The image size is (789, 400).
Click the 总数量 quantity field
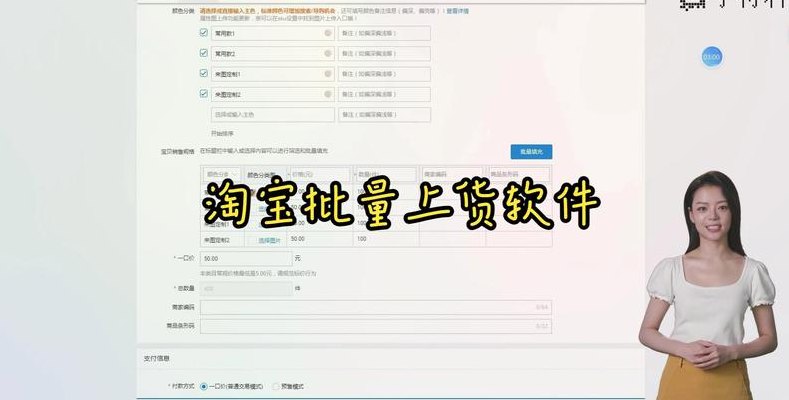click(246, 289)
